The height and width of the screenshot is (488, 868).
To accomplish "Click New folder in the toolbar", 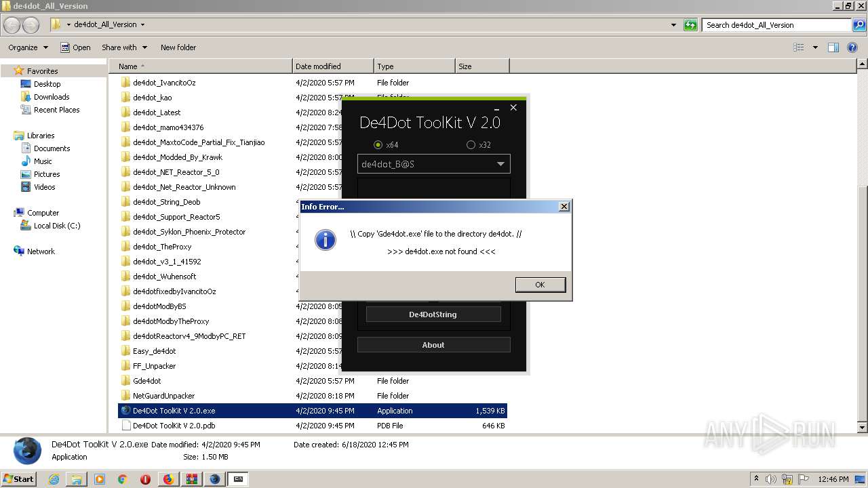I will (x=178, y=47).
